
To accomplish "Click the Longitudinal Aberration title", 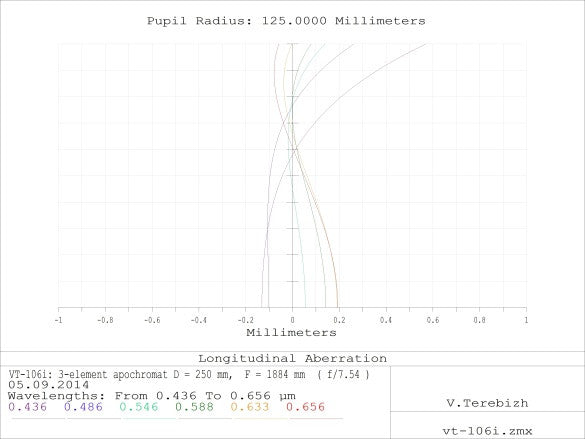I will [x=292, y=358].
